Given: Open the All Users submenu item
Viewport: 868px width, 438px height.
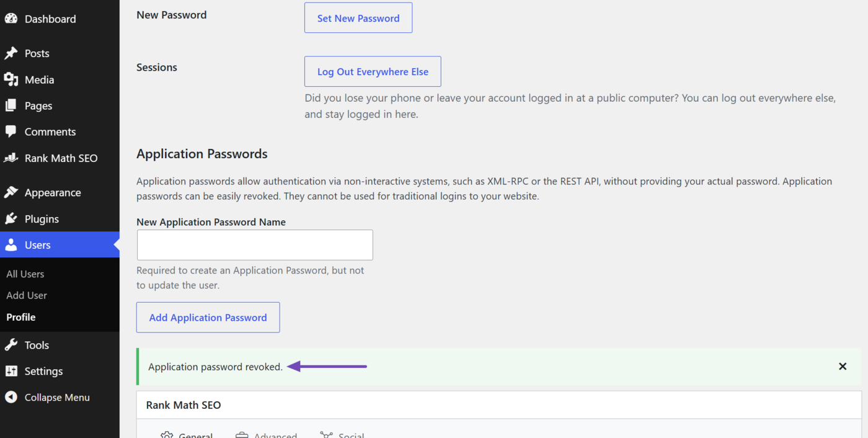Looking at the screenshot, I should [x=25, y=274].
